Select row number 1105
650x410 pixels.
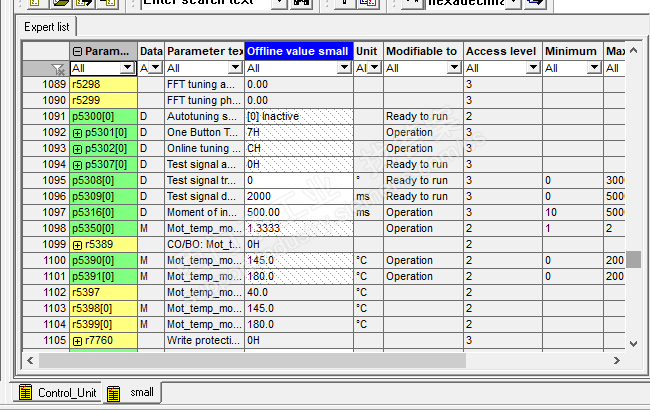(x=46, y=341)
